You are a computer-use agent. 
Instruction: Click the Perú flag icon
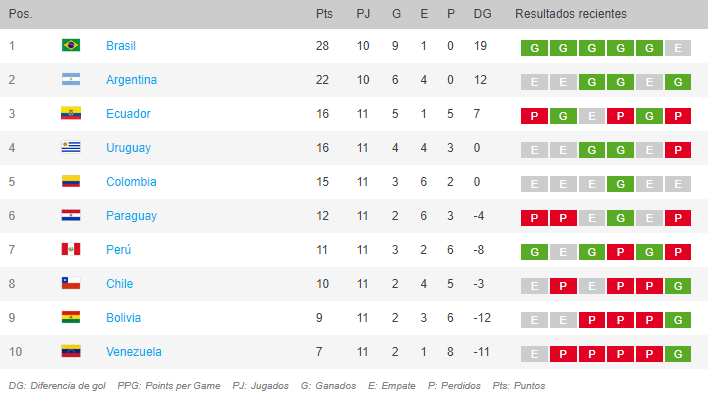click(71, 249)
